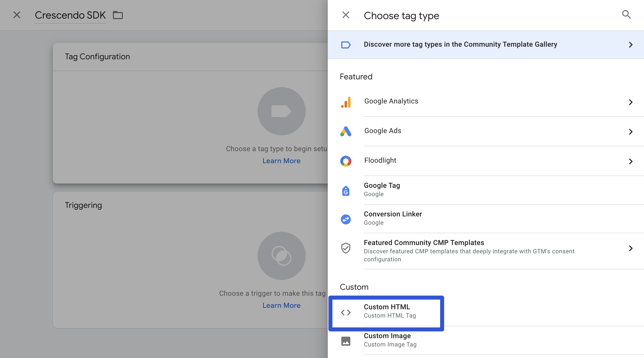Viewport: 644px width, 358px height.
Task: Click the Community Template Gallery tag icon
Action: (346, 45)
